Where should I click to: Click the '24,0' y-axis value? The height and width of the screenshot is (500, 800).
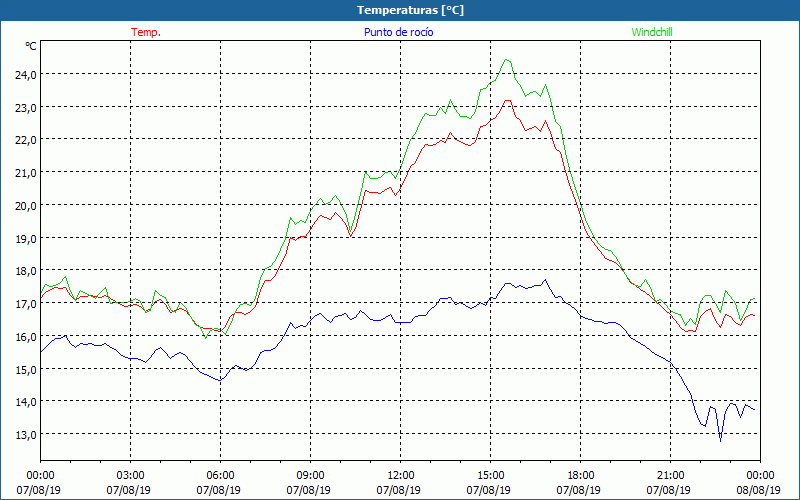(x=26, y=74)
